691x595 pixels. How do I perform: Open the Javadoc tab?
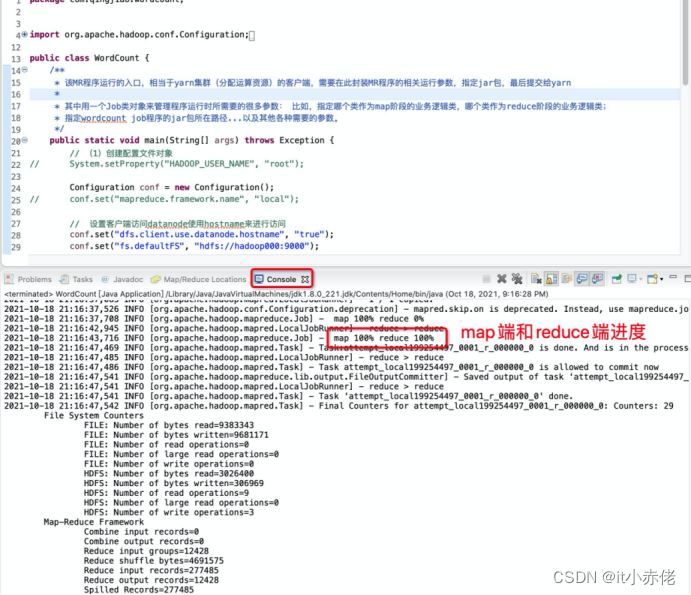[123, 279]
